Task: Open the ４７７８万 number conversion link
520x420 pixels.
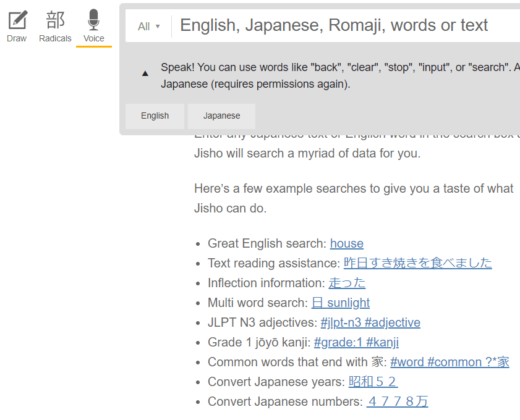Action: (398, 401)
